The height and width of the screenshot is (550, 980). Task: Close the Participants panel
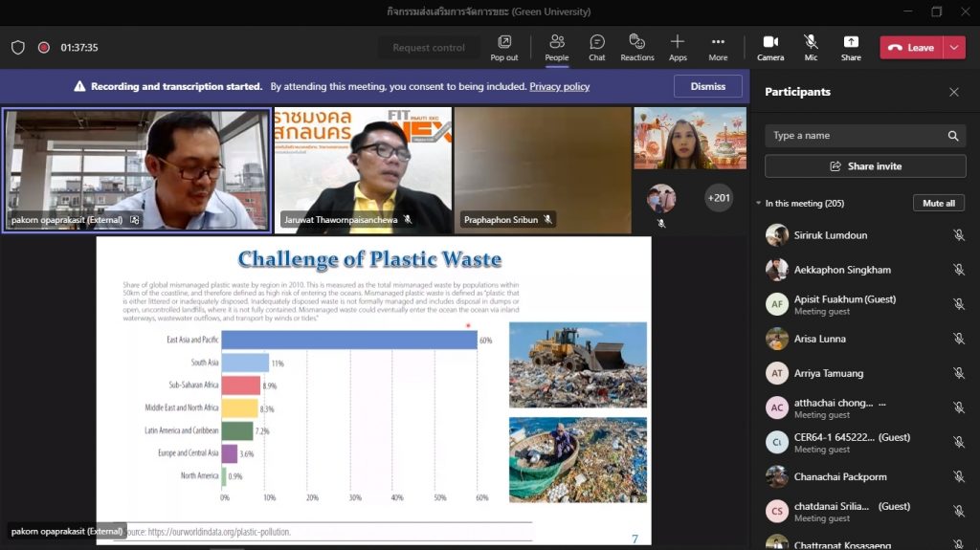click(x=953, y=92)
